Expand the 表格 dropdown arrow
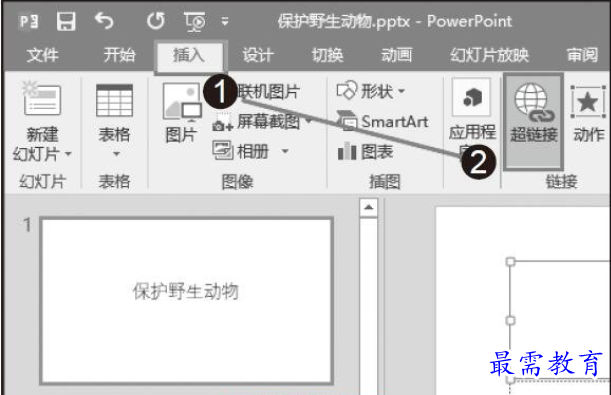The image size is (611, 395). (116, 154)
